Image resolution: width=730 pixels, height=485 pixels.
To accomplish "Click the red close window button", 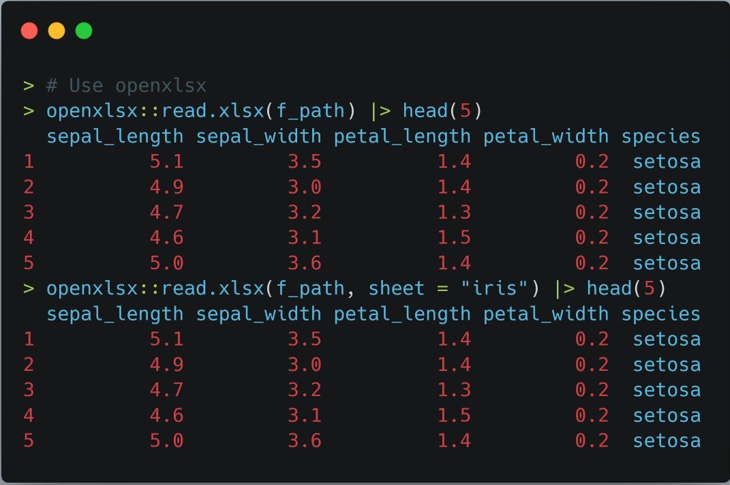I will point(29,31).
